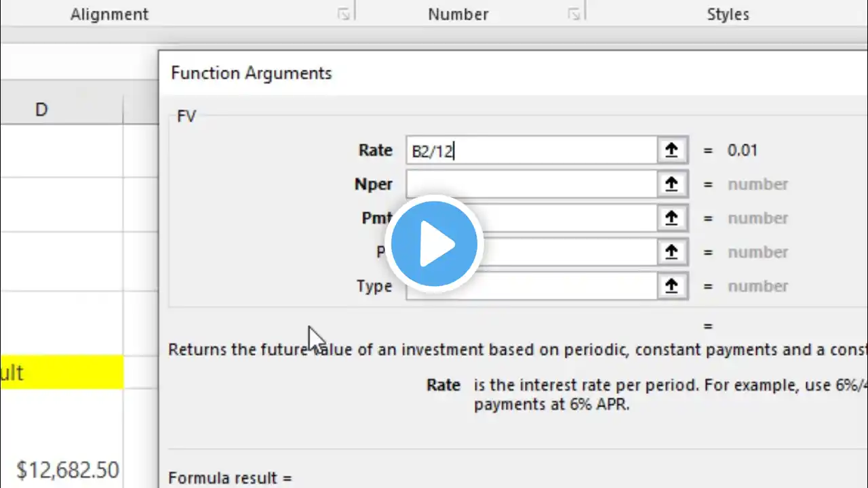Select column D via its header

tap(42, 109)
